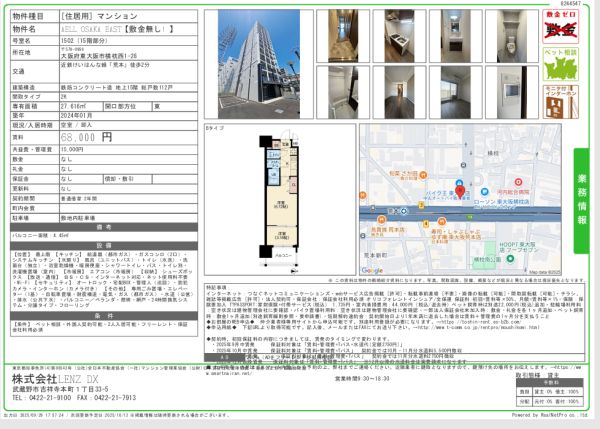The image size is (600, 429).
Task: Click the red property pin on the map
Action: tap(460, 191)
